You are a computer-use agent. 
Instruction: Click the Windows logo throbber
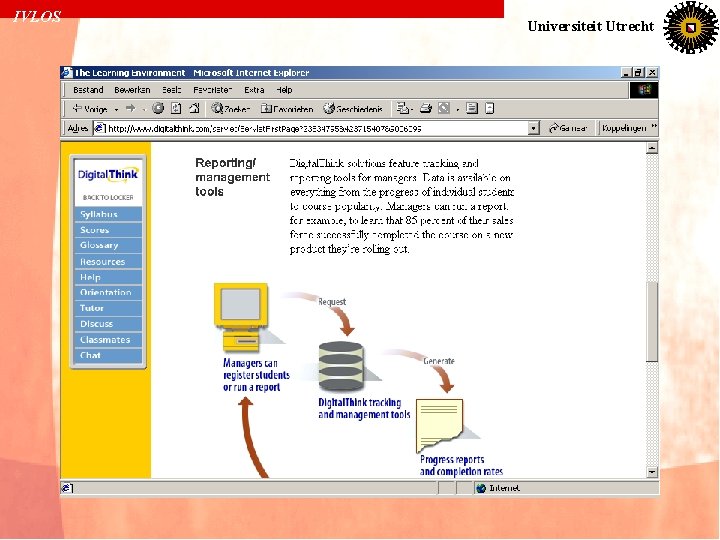point(643,90)
